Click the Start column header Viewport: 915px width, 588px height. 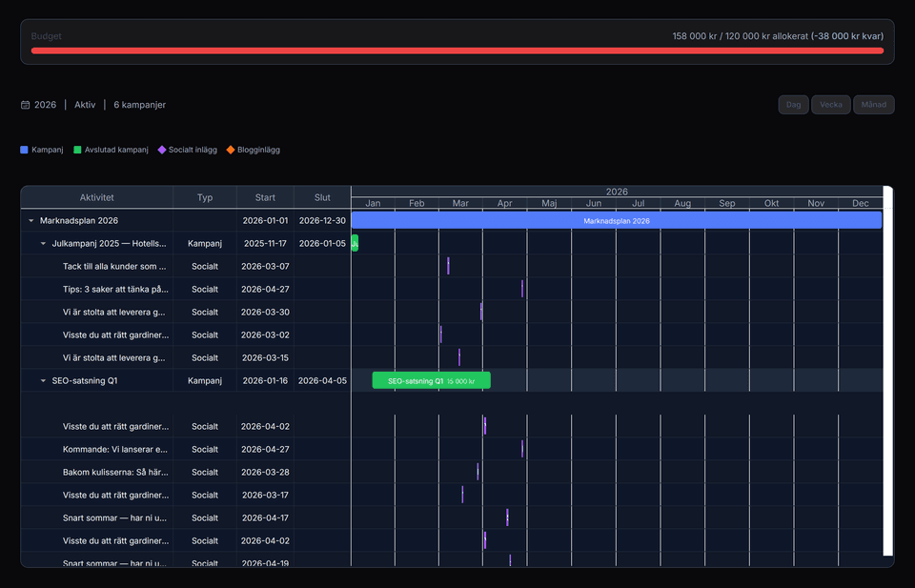click(x=265, y=197)
